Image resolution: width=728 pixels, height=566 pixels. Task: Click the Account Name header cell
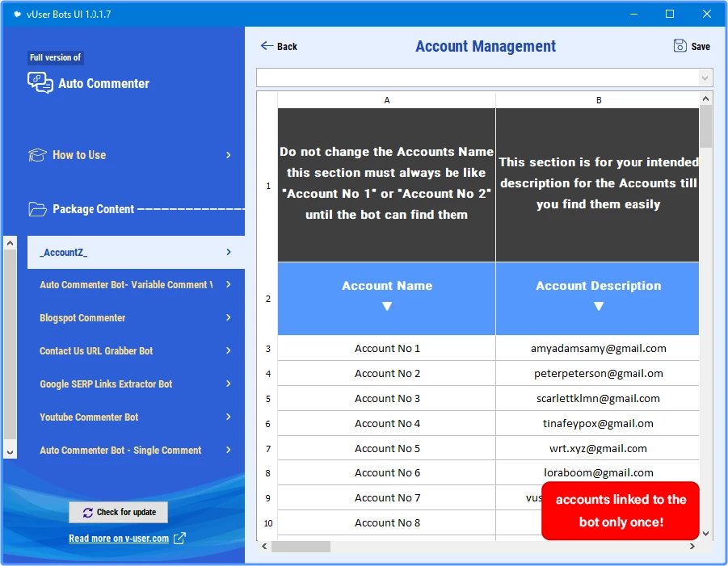[387, 299]
